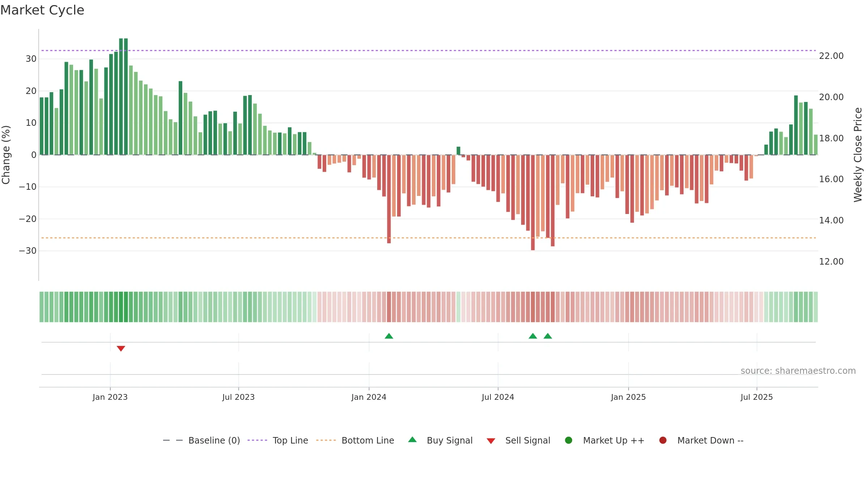Screen dimensions: 868x488
Task: Click the 30 tick on Change axis
Action: 31,59
